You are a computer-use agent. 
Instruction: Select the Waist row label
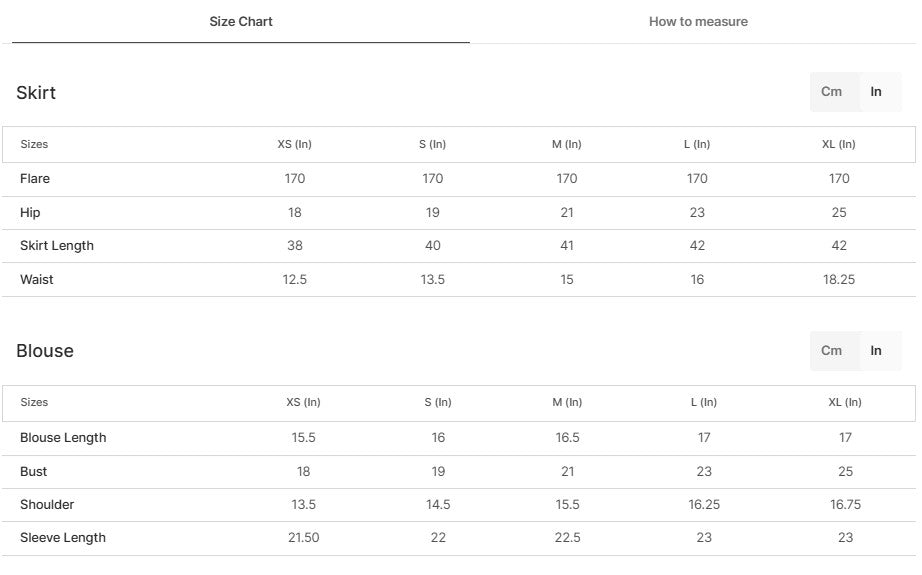[37, 280]
